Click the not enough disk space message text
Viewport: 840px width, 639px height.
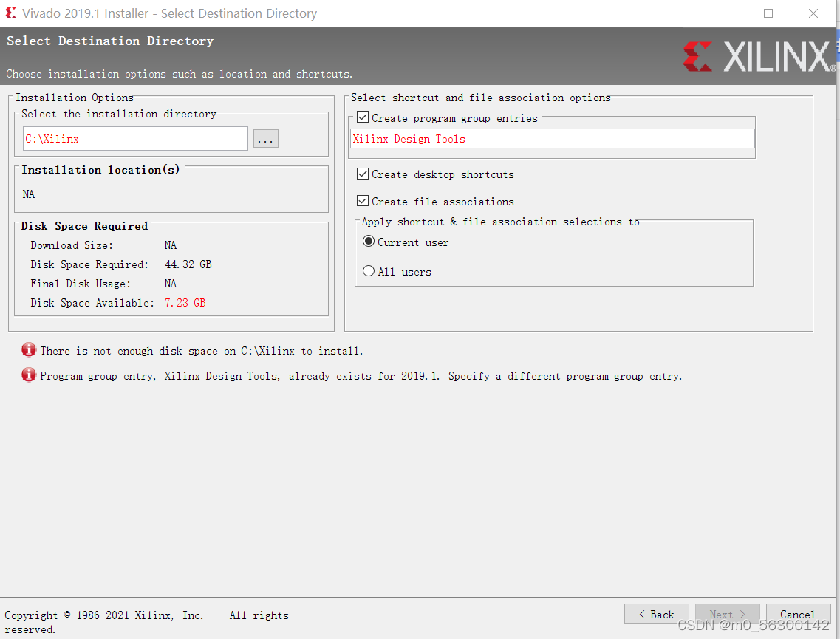[202, 351]
